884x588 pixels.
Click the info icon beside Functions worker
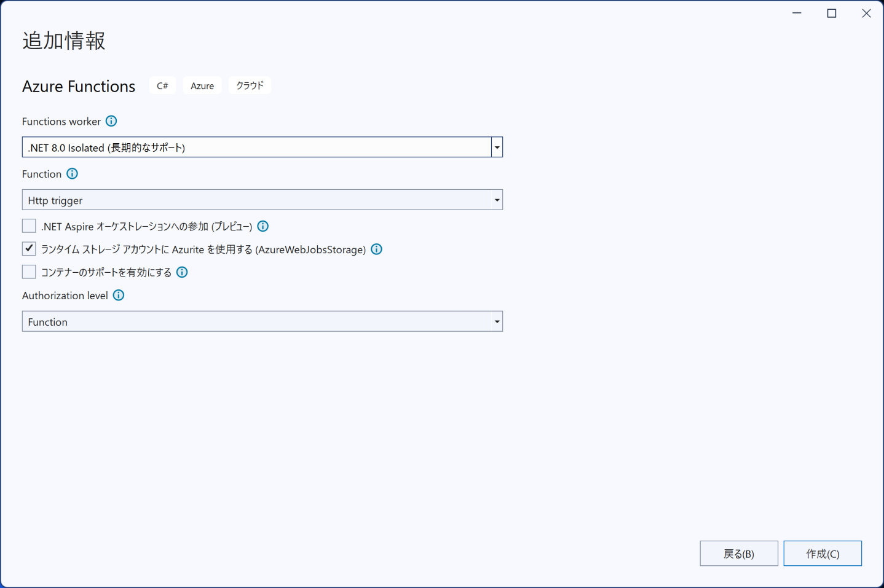[x=111, y=121]
